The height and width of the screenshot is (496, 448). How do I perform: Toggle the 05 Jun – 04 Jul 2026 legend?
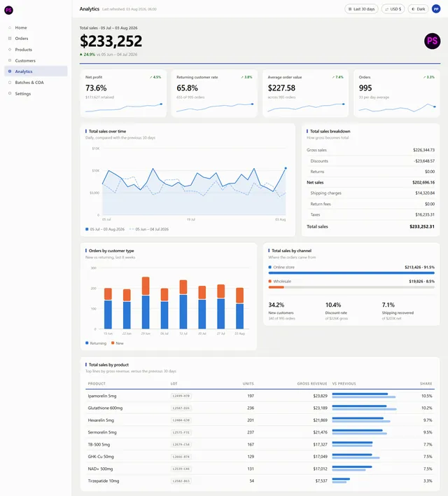coord(149,229)
